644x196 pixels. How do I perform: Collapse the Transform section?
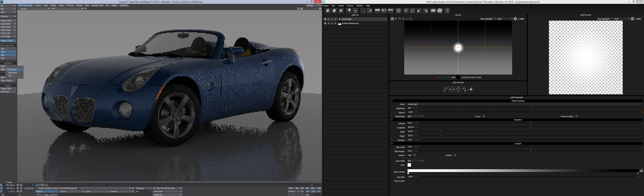point(392,120)
